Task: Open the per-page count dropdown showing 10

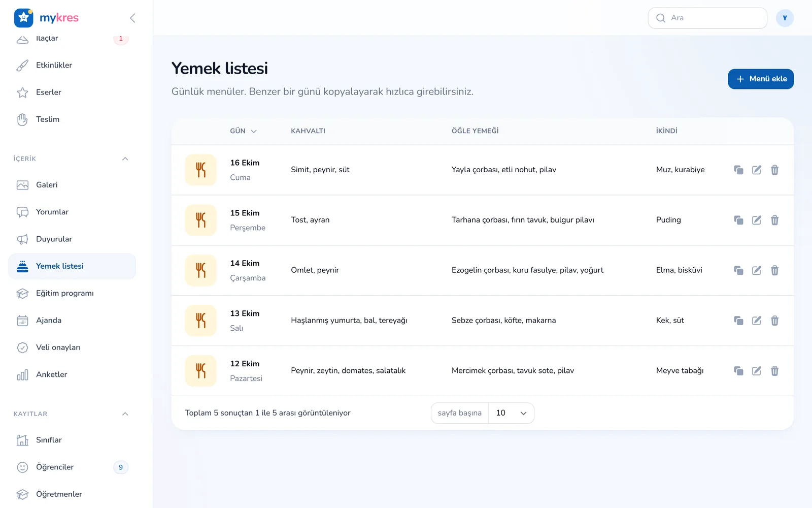Action: coord(511,413)
